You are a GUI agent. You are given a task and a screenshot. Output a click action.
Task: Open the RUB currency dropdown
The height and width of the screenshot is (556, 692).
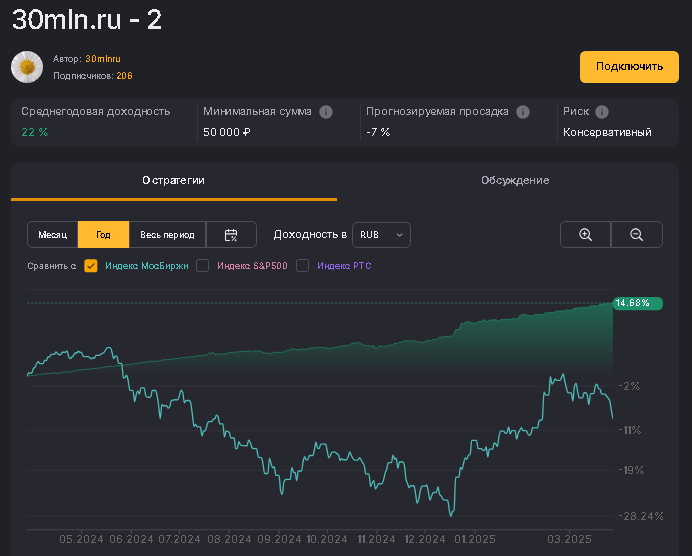381,235
